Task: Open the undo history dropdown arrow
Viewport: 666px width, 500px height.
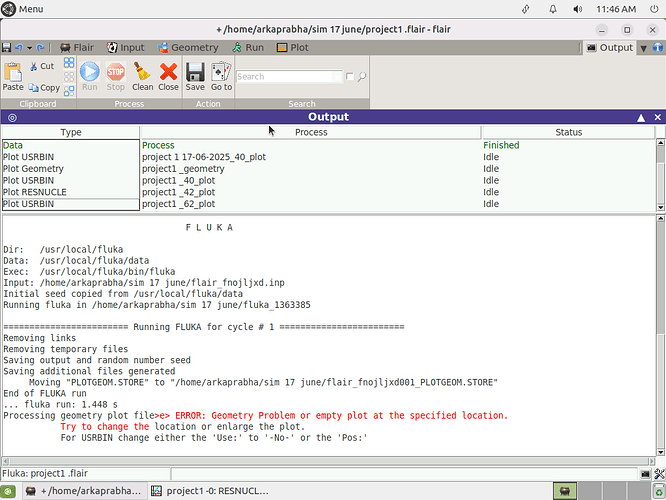Action: point(30,48)
